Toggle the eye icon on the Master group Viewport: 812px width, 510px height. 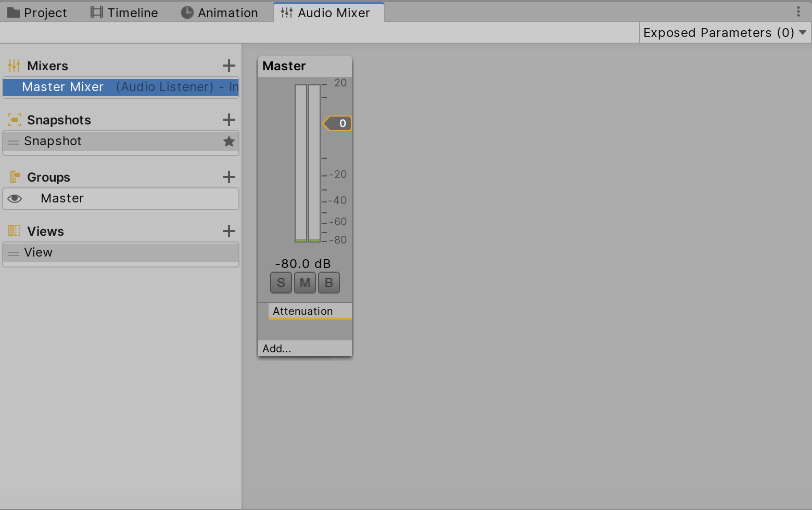click(x=15, y=198)
